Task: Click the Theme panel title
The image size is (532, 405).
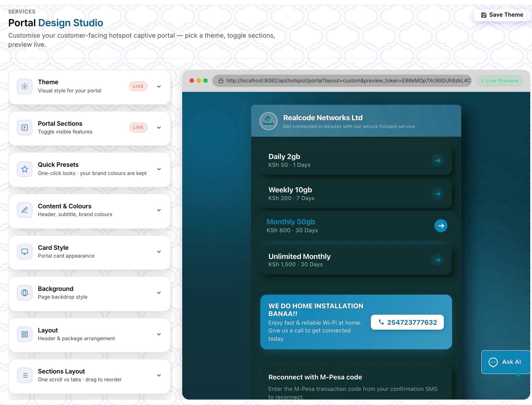Action: (48, 82)
